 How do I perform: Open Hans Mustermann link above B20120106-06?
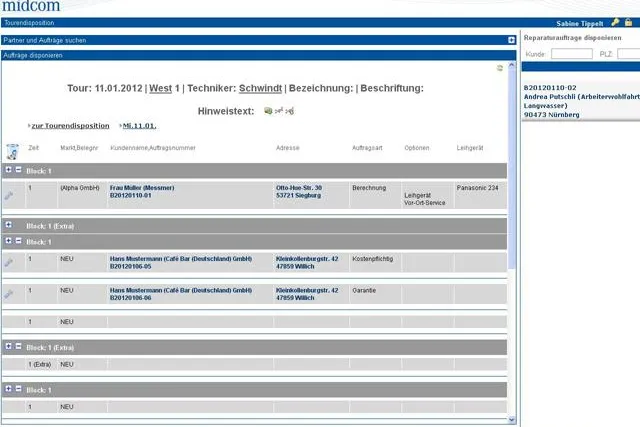pos(181,290)
